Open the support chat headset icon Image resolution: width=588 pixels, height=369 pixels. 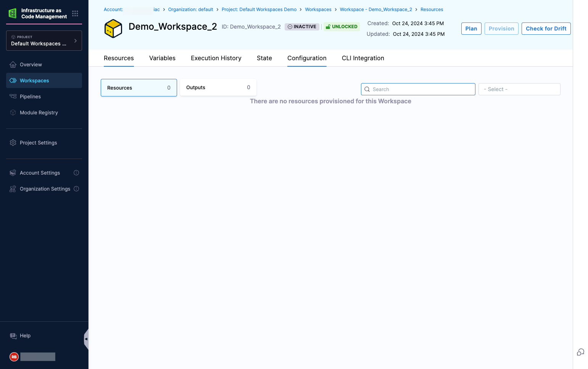(x=580, y=352)
